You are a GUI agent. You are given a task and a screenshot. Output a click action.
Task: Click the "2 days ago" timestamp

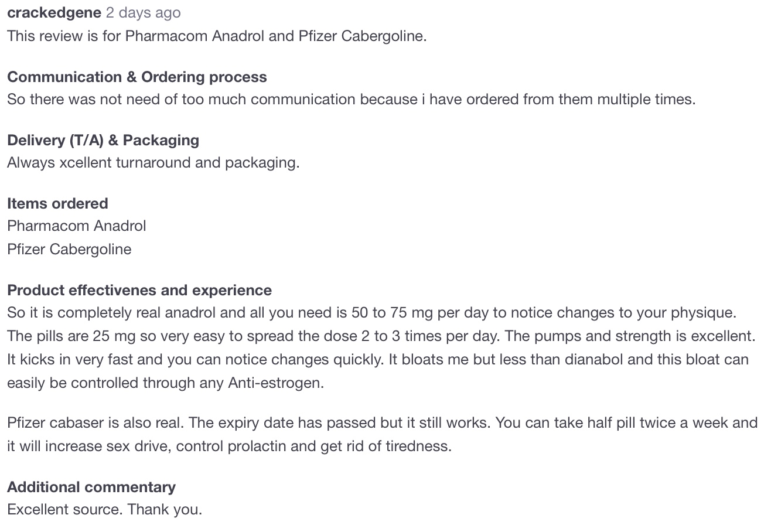143,13
